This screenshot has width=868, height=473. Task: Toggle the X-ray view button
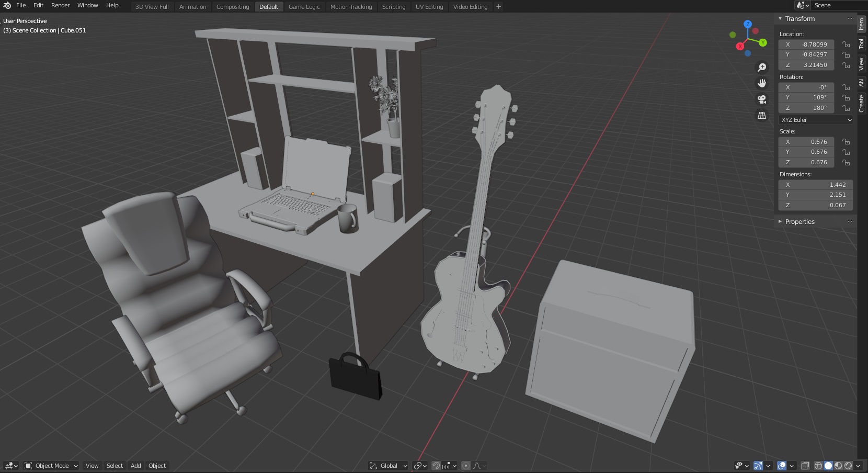coord(805,466)
